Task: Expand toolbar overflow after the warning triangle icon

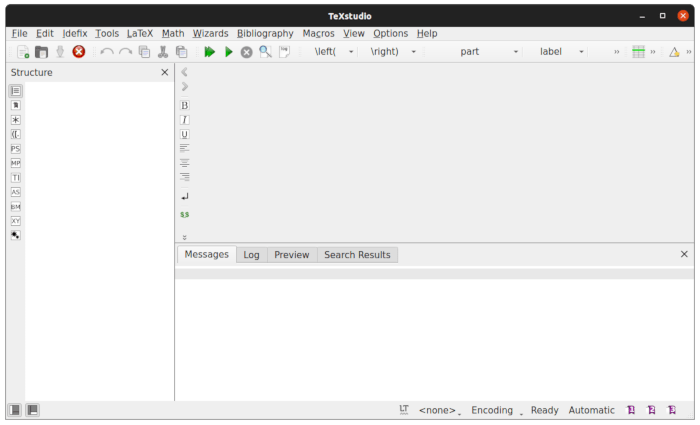Action: point(689,52)
